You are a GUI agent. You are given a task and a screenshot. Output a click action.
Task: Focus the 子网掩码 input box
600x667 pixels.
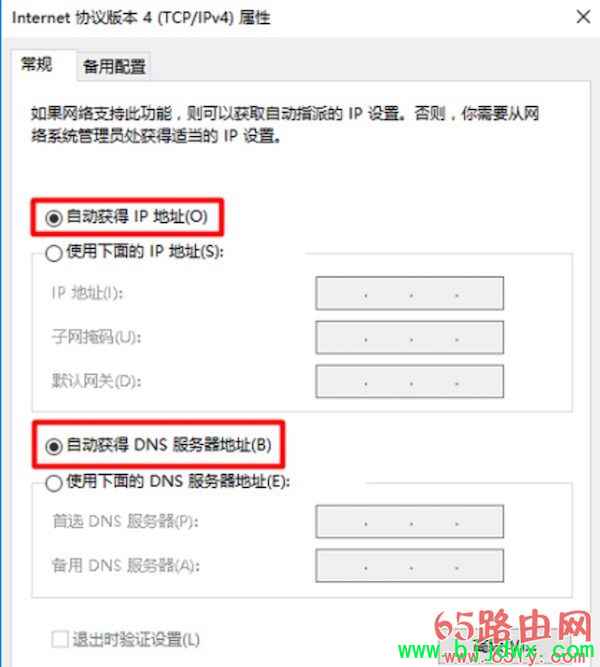[409, 338]
